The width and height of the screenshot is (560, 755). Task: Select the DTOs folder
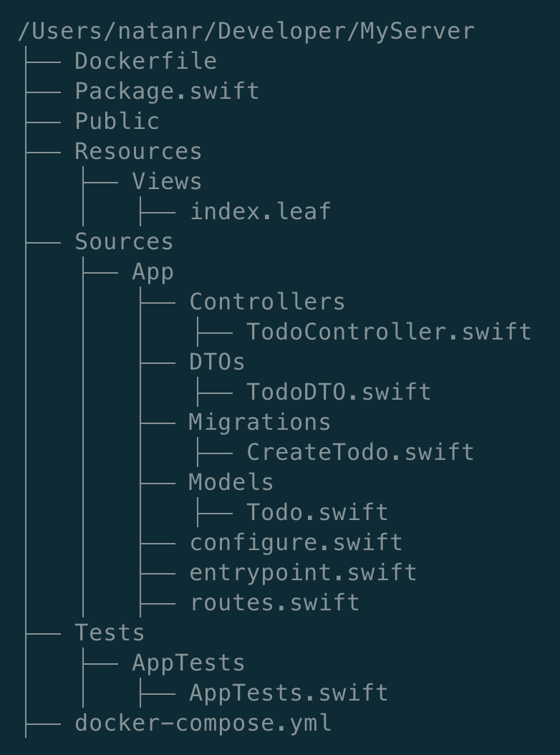(x=217, y=362)
